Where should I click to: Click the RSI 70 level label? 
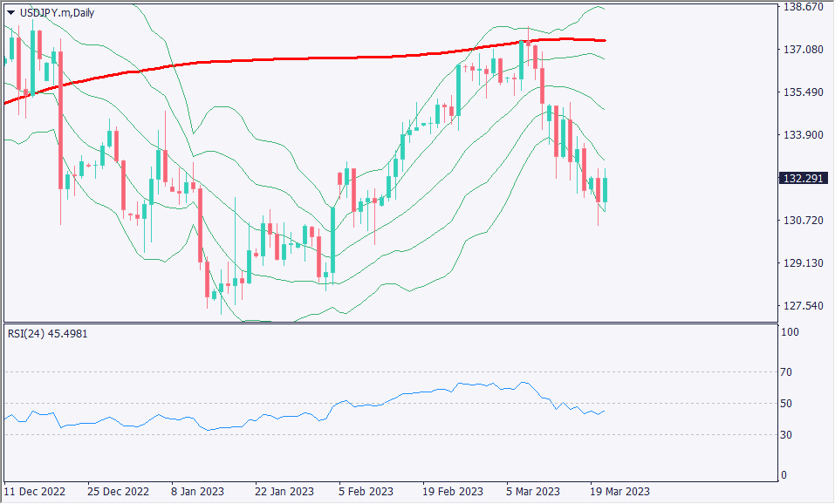[786, 372]
